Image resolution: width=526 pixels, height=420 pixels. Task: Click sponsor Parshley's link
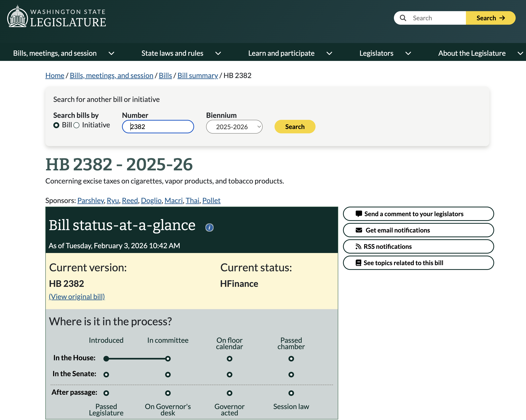(91, 200)
